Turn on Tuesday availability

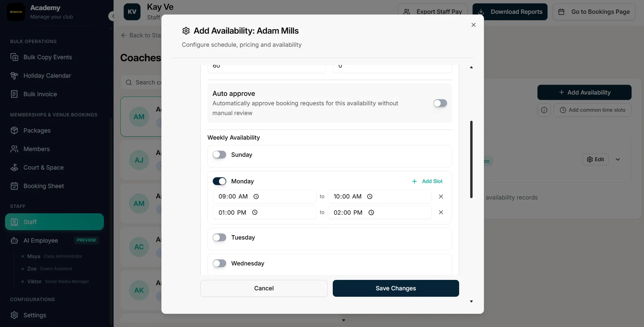pyautogui.click(x=219, y=238)
